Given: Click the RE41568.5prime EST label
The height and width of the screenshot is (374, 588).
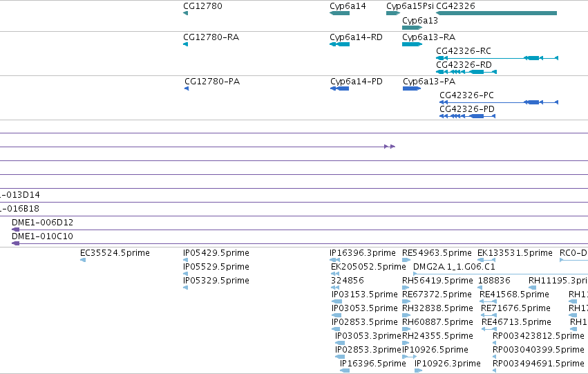Looking at the screenshot, I should 514,294.
